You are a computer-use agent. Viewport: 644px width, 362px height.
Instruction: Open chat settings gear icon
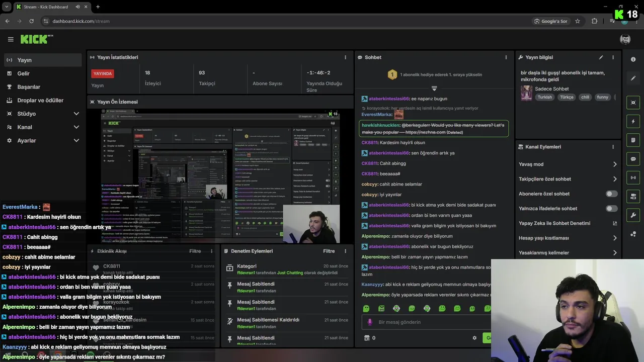[474, 338]
